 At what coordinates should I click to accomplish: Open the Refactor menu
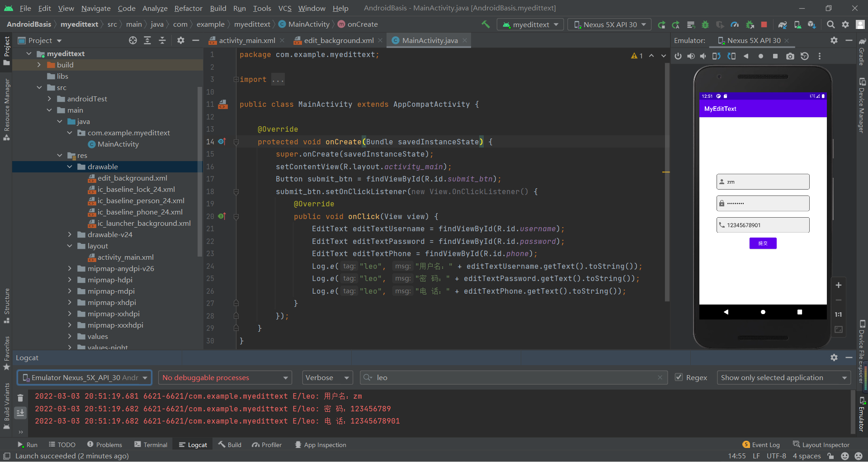click(x=188, y=8)
